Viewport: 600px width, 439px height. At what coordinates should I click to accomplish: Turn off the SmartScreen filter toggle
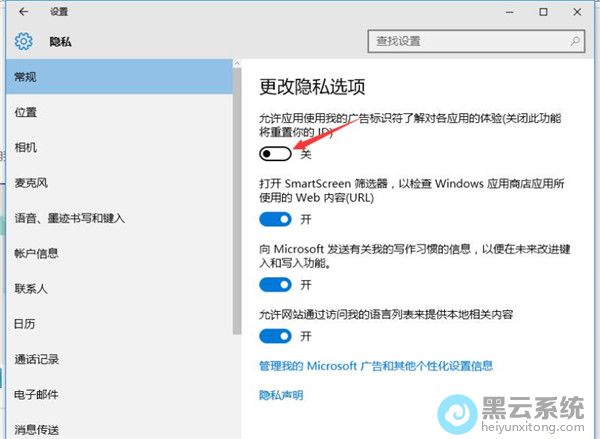[x=275, y=218]
